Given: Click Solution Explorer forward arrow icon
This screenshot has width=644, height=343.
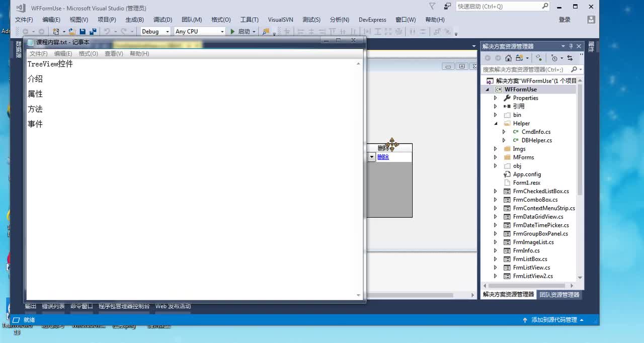Looking at the screenshot, I should pos(498,58).
